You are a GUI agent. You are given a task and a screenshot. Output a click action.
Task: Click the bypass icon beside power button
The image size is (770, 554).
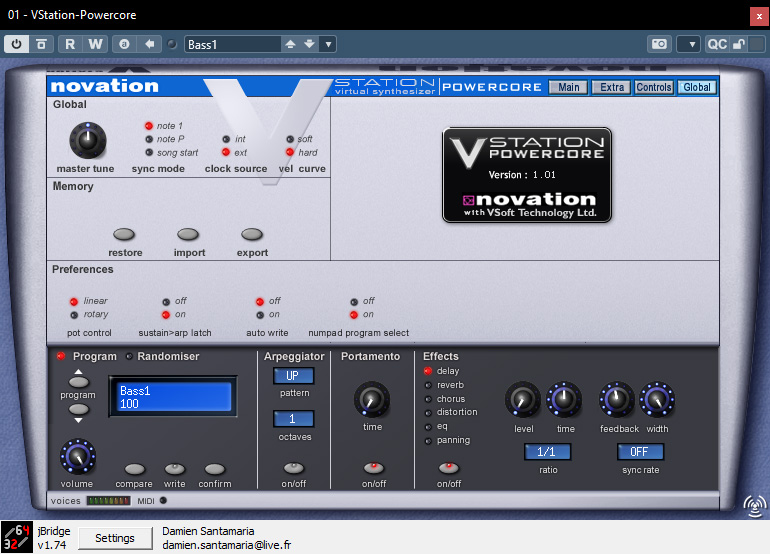point(42,44)
